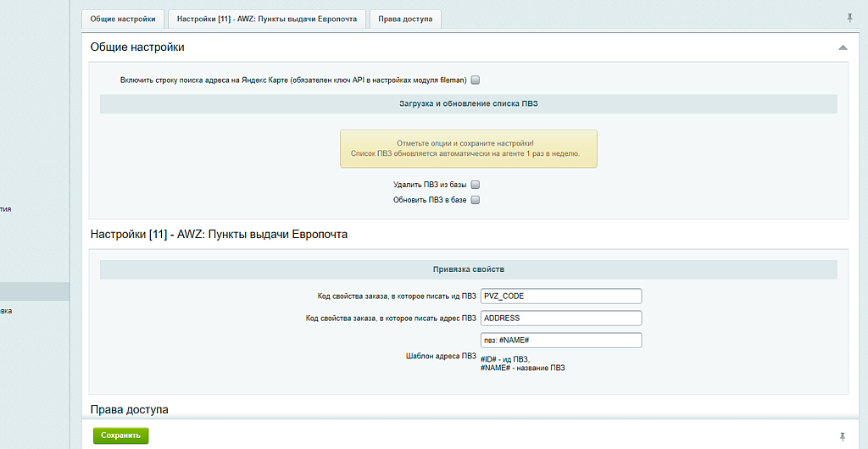Check the Удалить ПВЗ из базы box
The width and height of the screenshot is (868, 449).
476,185
